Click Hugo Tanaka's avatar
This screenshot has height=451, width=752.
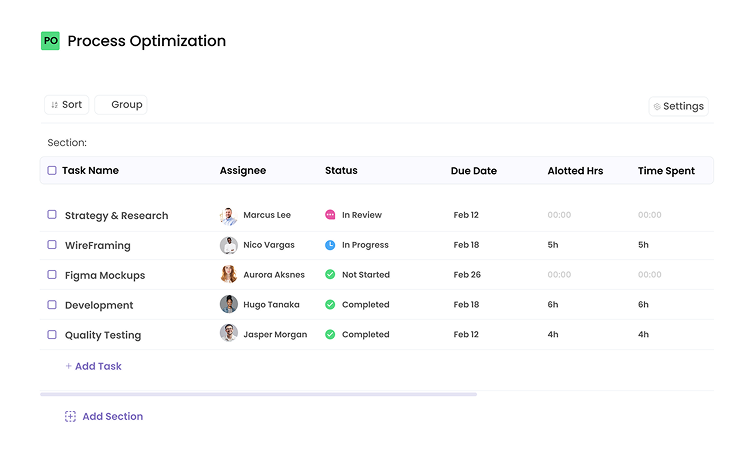pyautogui.click(x=229, y=305)
